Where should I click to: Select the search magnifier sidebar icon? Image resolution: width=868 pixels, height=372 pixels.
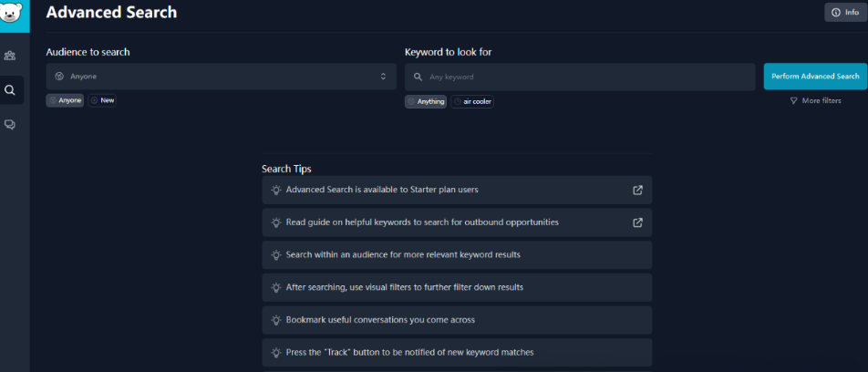tap(10, 89)
